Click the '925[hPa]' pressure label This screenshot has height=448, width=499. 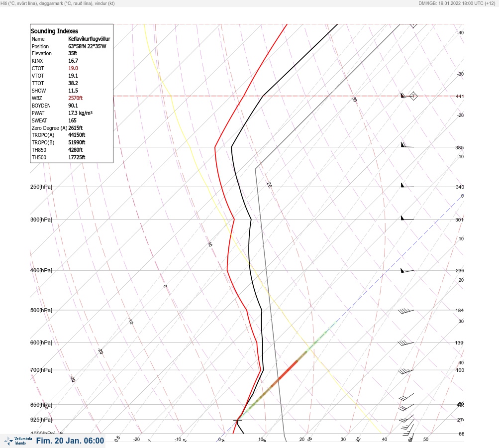point(41,420)
